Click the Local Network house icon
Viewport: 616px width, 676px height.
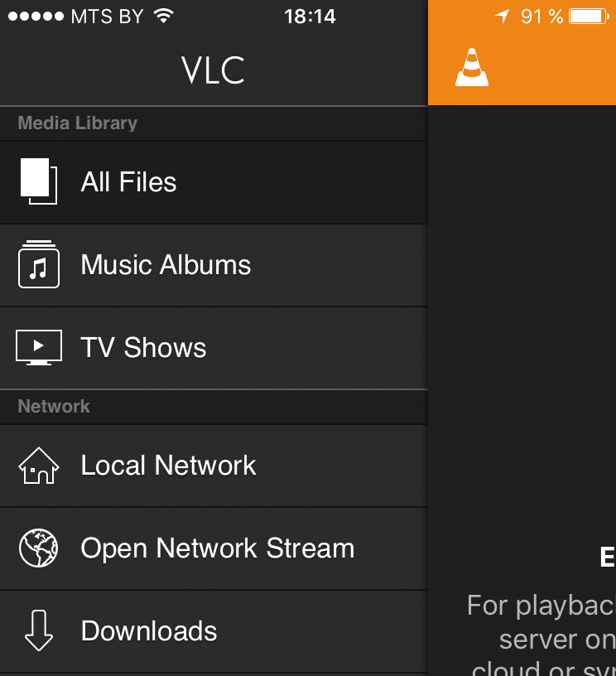tap(38, 466)
